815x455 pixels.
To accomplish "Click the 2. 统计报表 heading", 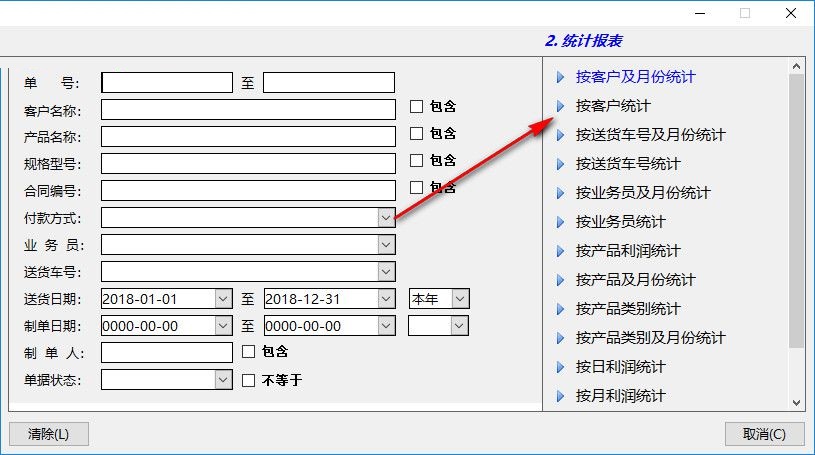I will pyautogui.click(x=583, y=41).
